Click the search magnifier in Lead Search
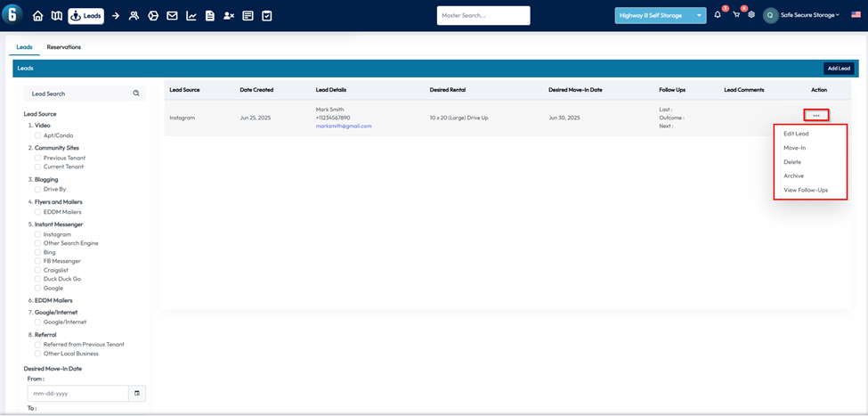The height and width of the screenshot is (416, 868). coord(136,94)
